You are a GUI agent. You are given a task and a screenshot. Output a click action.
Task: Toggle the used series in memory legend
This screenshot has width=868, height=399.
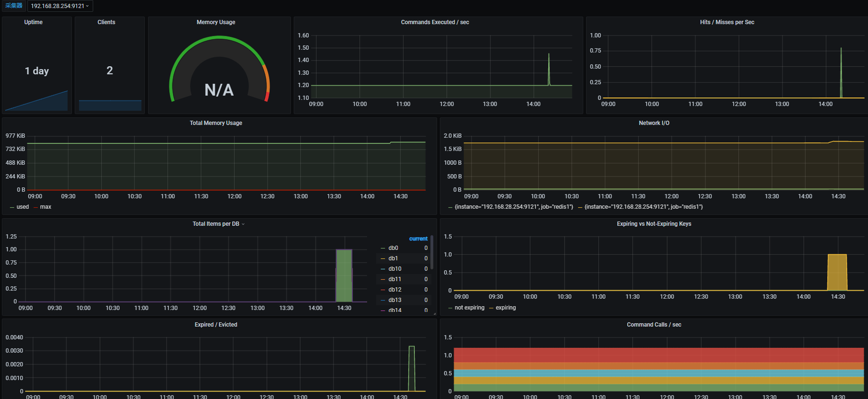[23, 207]
